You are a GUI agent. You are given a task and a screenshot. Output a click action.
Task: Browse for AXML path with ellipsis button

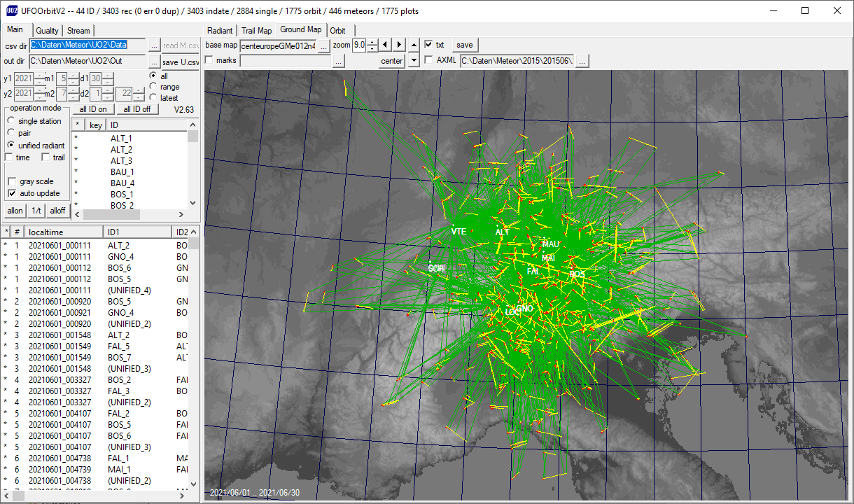tap(582, 61)
